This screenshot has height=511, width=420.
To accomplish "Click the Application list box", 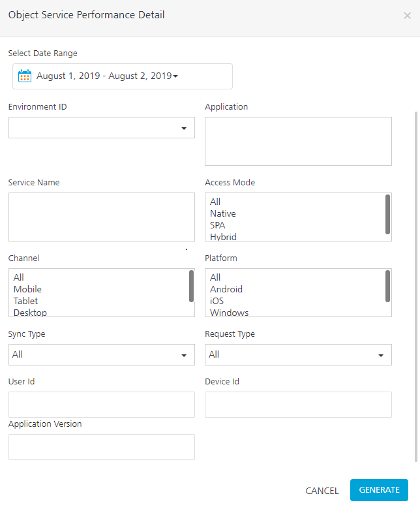I will click(298, 141).
